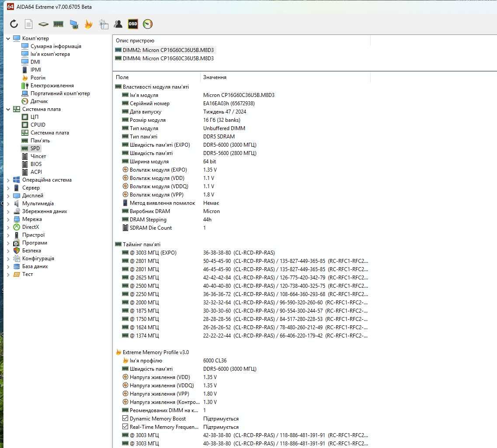497x448 pixels.
Task: Open the DMI tree entry
Action: click(x=35, y=62)
